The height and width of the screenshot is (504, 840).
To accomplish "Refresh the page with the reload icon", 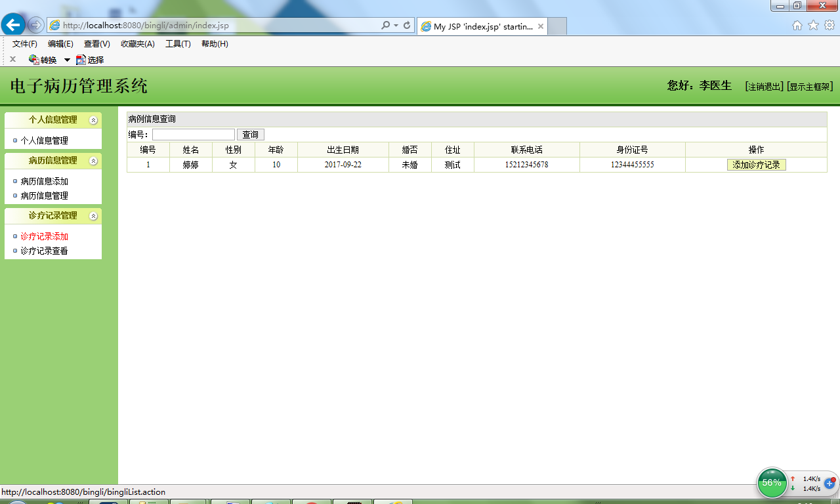I will 407,26.
